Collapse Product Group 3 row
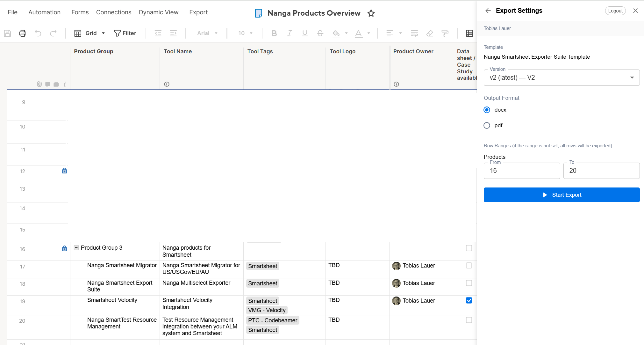Image resolution: width=644 pixels, height=345 pixels. pyautogui.click(x=76, y=247)
